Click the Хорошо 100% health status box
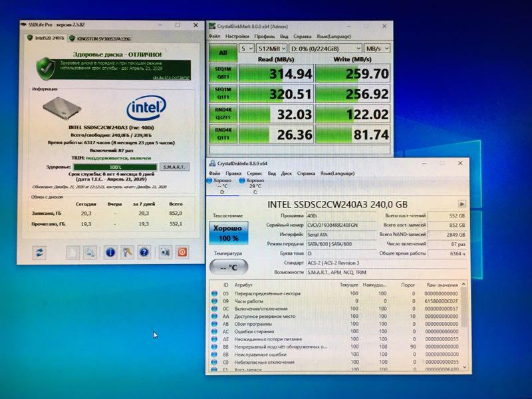Image resolution: width=532 pixels, height=399 pixels. (x=227, y=232)
